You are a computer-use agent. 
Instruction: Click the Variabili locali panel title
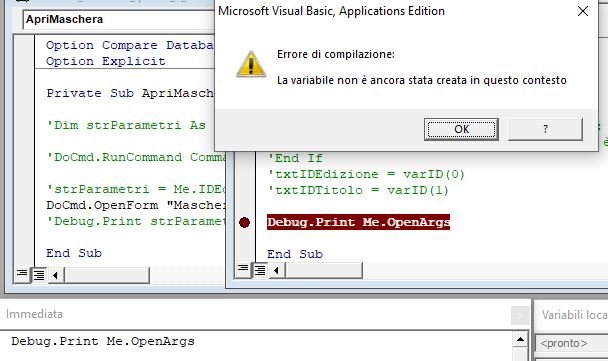pos(575,315)
